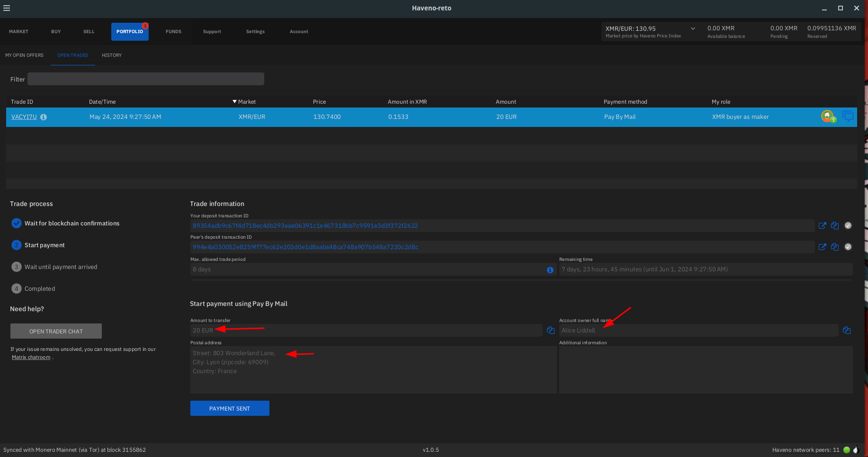This screenshot has height=457, width=868.
Task: Copy your deposit transaction ID
Action: pos(835,225)
